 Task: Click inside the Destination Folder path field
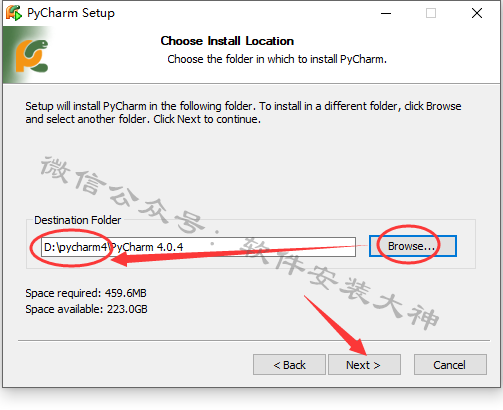[198, 247]
